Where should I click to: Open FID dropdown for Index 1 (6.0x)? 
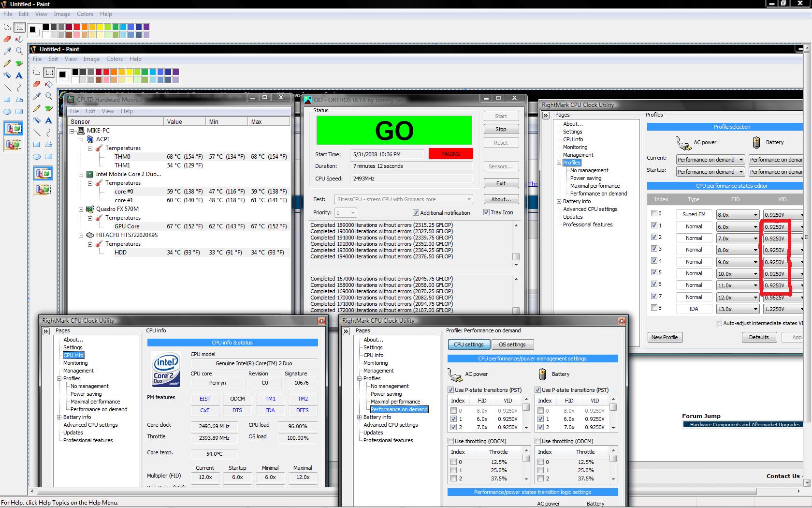pos(738,227)
